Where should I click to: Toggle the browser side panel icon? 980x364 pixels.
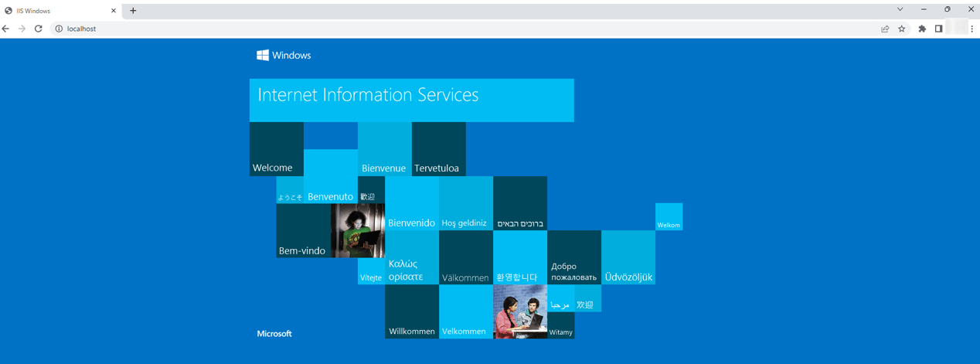coord(938,29)
